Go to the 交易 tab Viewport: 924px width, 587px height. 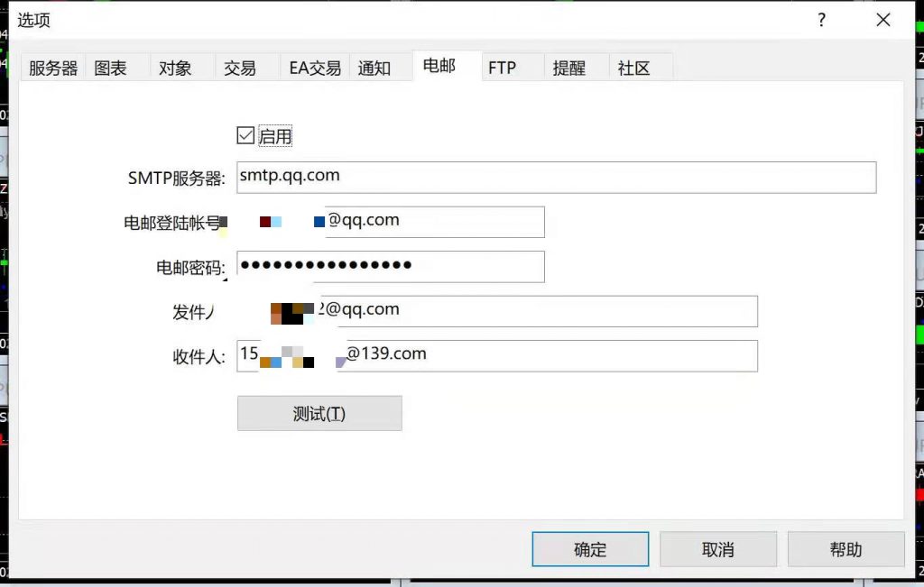coord(240,68)
